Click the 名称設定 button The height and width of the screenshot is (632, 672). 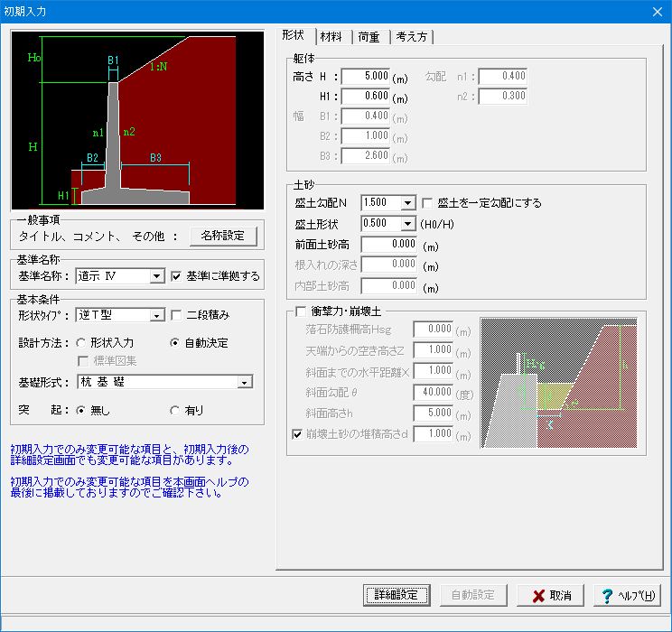pos(223,236)
